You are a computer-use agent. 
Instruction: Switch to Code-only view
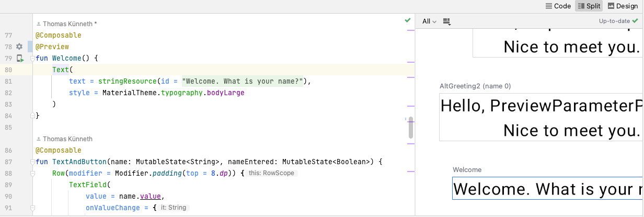pos(558,6)
